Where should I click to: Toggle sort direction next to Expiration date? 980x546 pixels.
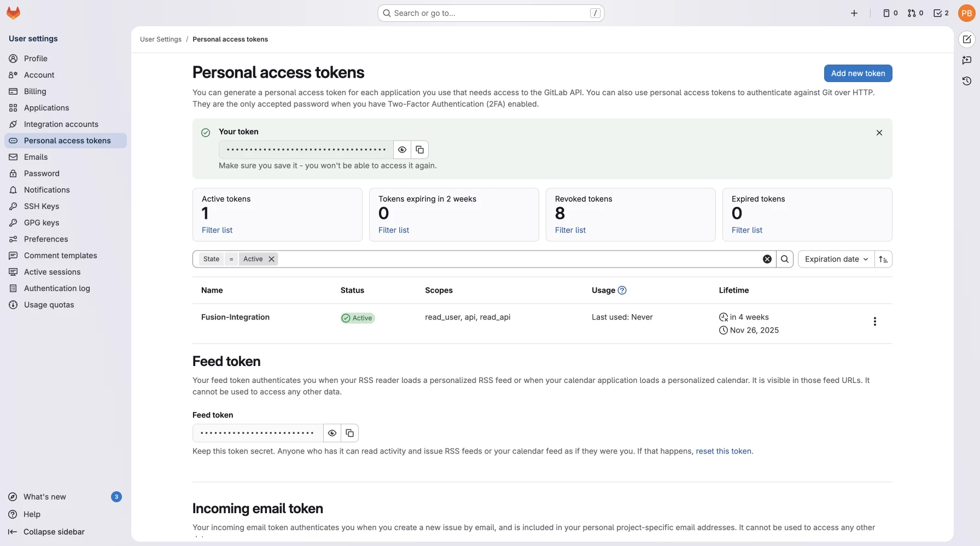pos(883,259)
